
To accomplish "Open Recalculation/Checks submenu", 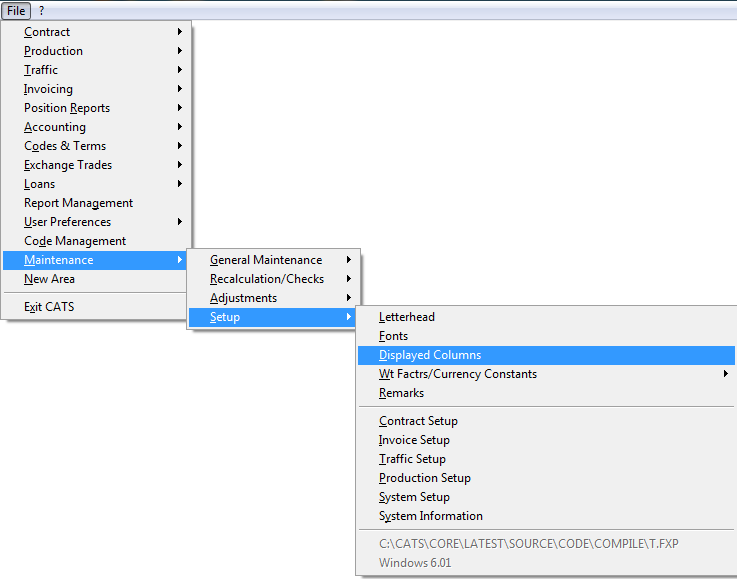I will tap(273, 279).
